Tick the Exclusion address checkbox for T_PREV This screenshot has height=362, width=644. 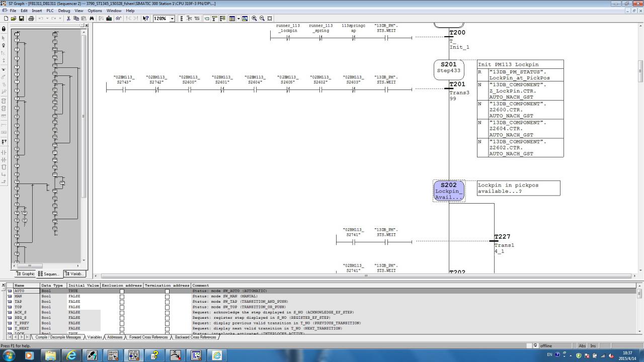click(x=122, y=323)
